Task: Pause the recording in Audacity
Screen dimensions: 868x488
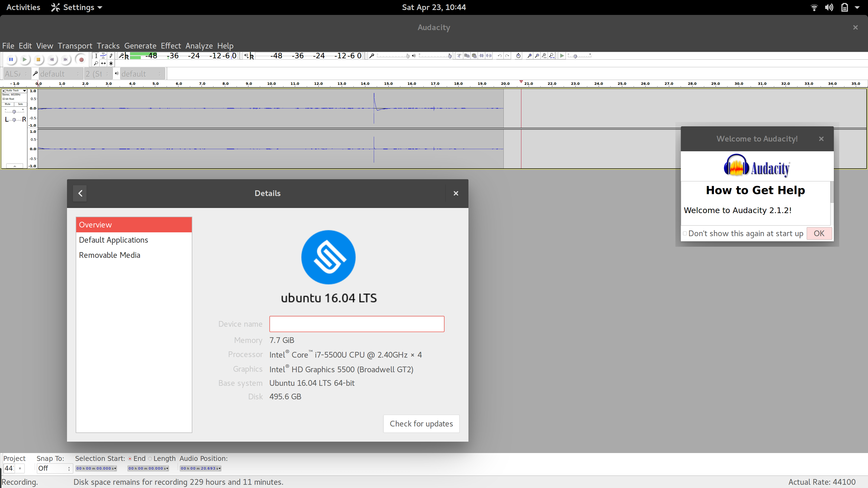Action: point(11,60)
